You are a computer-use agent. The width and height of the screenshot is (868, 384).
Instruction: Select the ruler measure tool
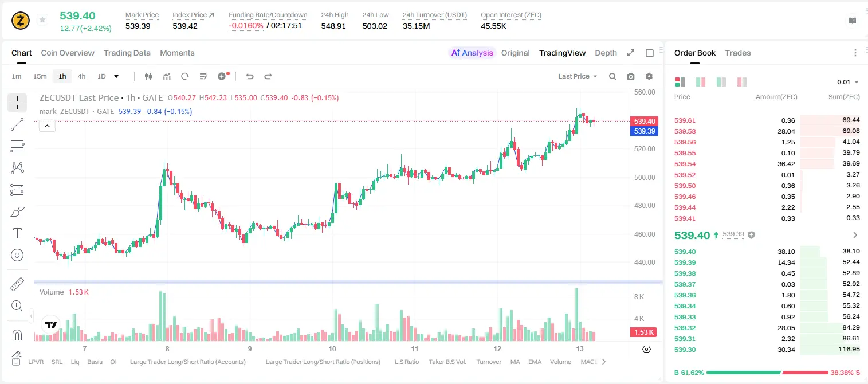click(x=17, y=284)
